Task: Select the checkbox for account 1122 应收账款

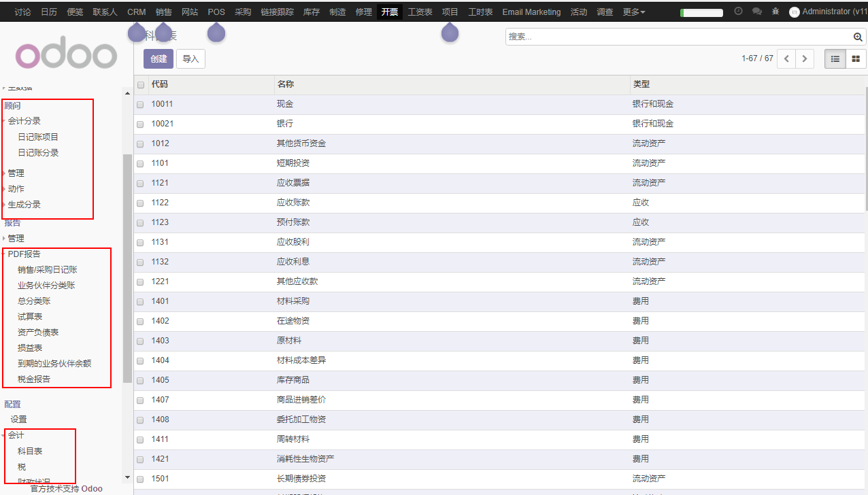Action: tap(140, 203)
